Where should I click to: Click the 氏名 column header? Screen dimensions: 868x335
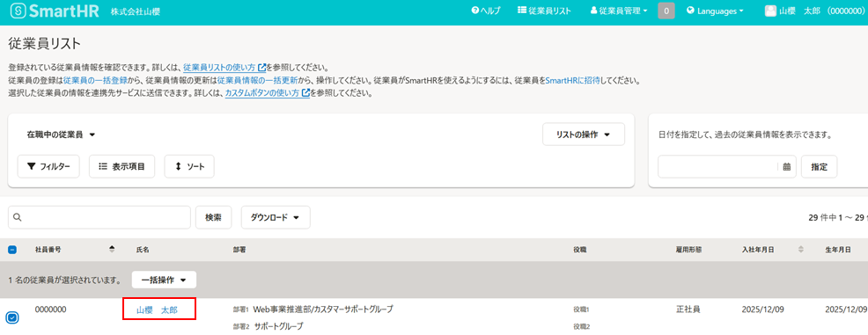pos(143,250)
